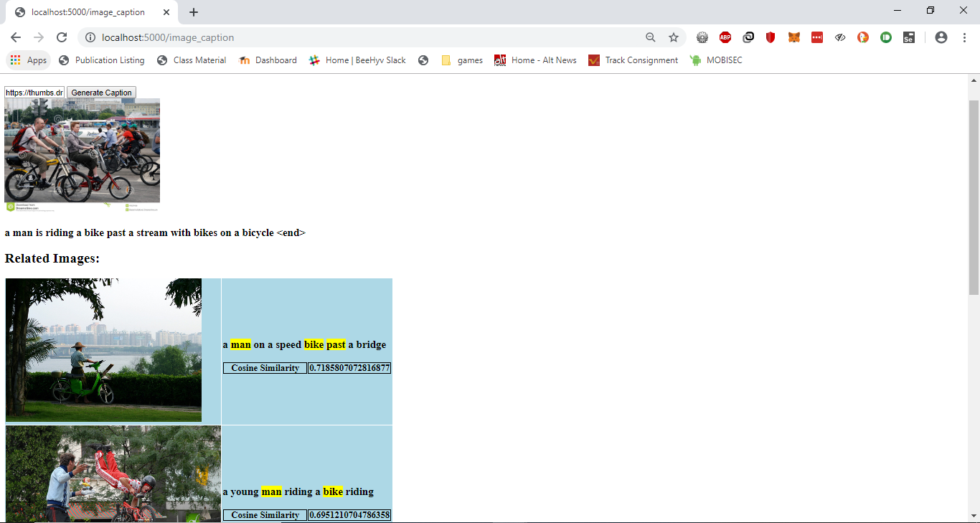
Task: Open the red shield extension
Action: (x=771, y=37)
